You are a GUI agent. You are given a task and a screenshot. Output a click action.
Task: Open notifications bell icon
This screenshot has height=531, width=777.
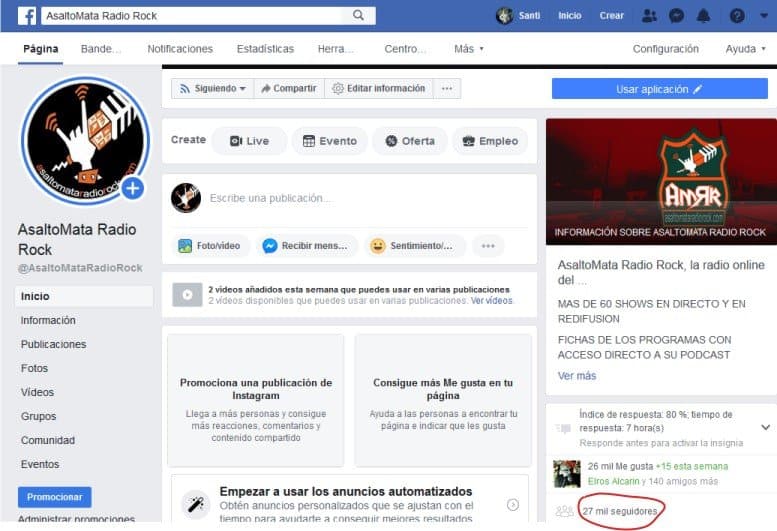pos(704,16)
